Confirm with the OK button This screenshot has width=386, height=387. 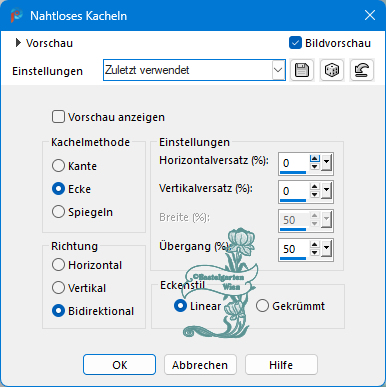click(119, 365)
